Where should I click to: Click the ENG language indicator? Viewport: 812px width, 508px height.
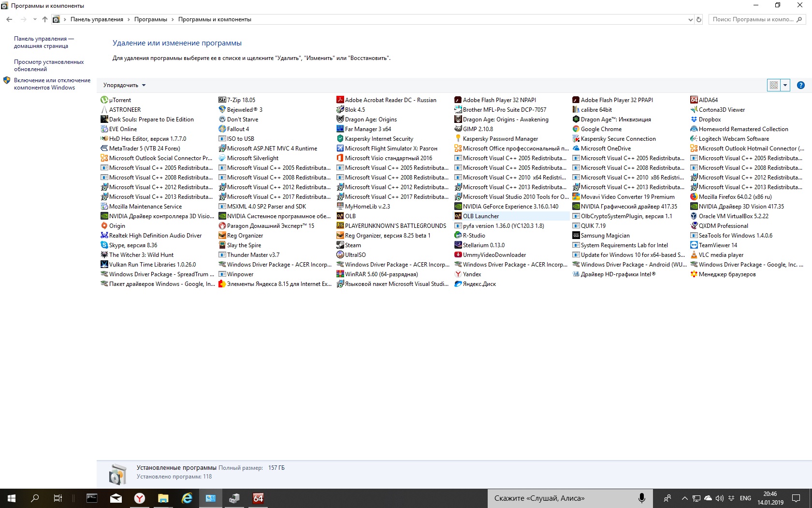click(x=745, y=498)
